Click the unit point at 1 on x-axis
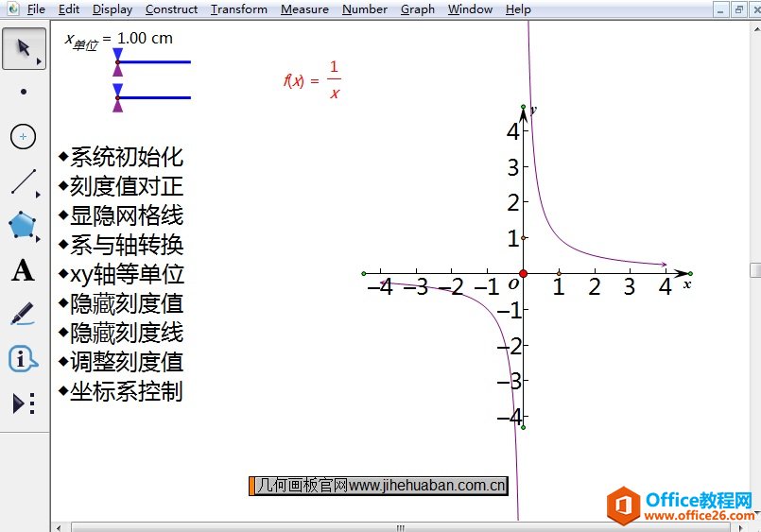The width and height of the screenshot is (761, 532). (x=559, y=273)
